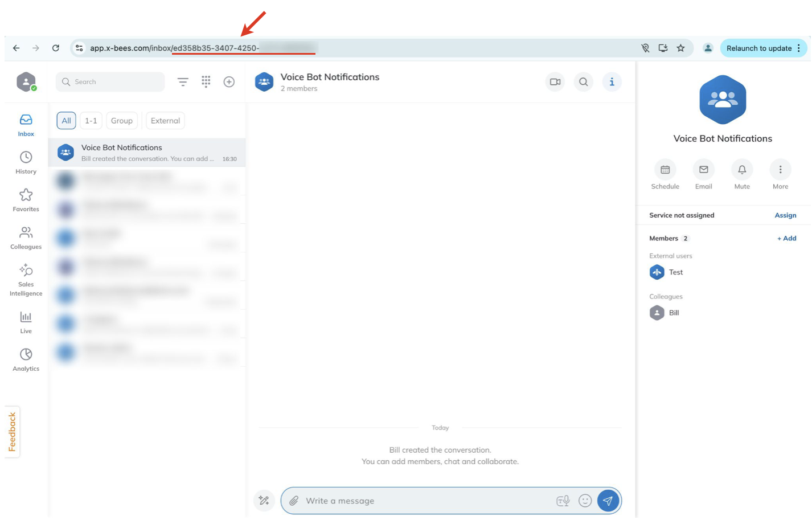Start a video call in the conversation header
The image size is (812, 524).
coord(555,82)
